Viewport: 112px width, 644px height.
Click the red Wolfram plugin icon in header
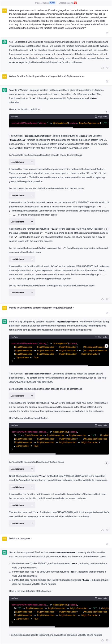pyautogui.click(x=76, y=3)
